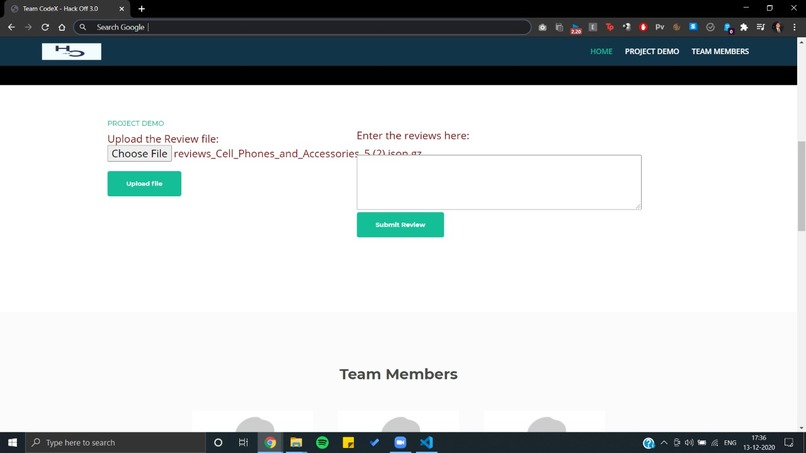Click the browser forward arrow
Image resolution: width=806 pixels, height=453 pixels.
(28, 27)
